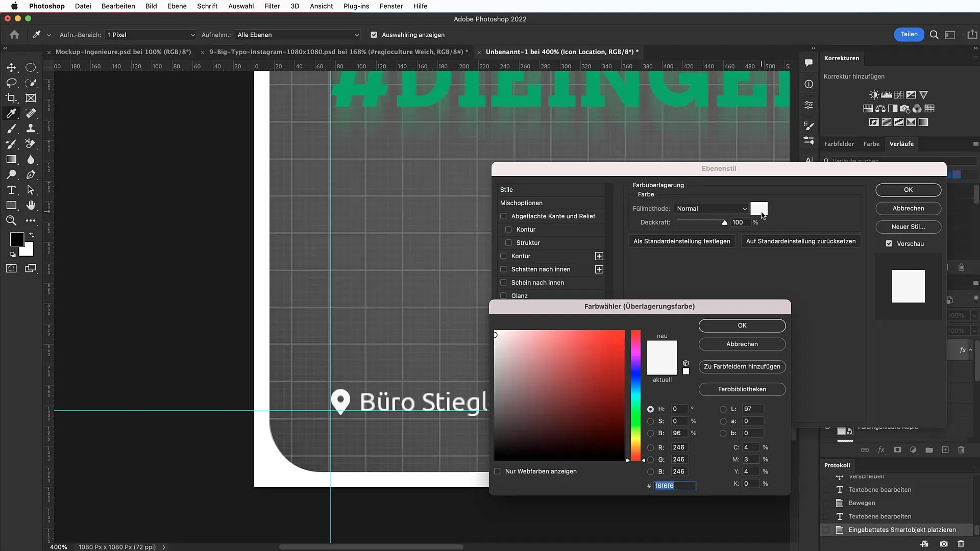Click the Deckkraft opacity slider
Image resolution: width=980 pixels, height=551 pixels.
click(702, 222)
